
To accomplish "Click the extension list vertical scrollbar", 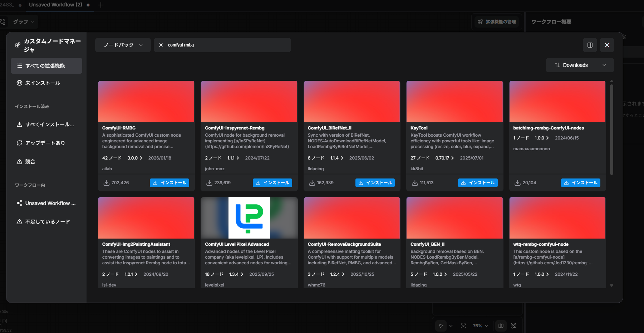I will click(x=611, y=129).
